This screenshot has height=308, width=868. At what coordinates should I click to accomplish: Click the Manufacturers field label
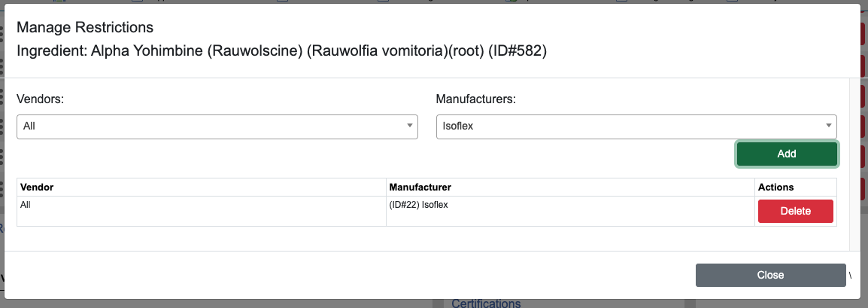(x=476, y=99)
